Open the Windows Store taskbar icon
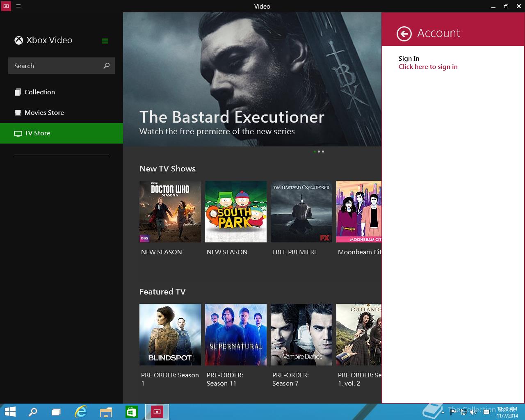Viewport: 525px width, 420px height. click(x=131, y=412)
